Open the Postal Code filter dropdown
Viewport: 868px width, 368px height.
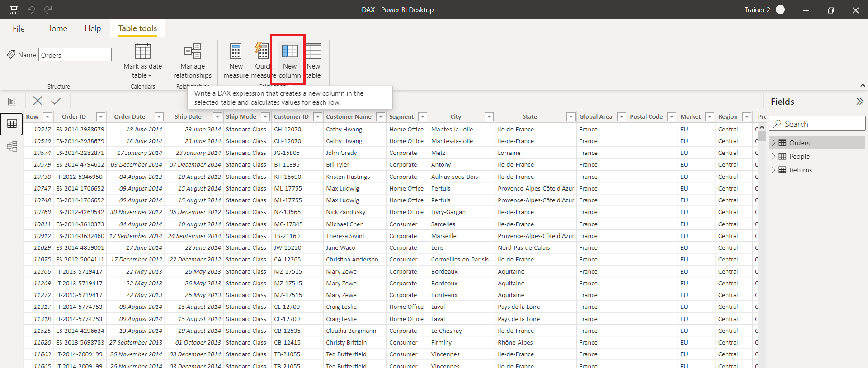pos(672,117)
